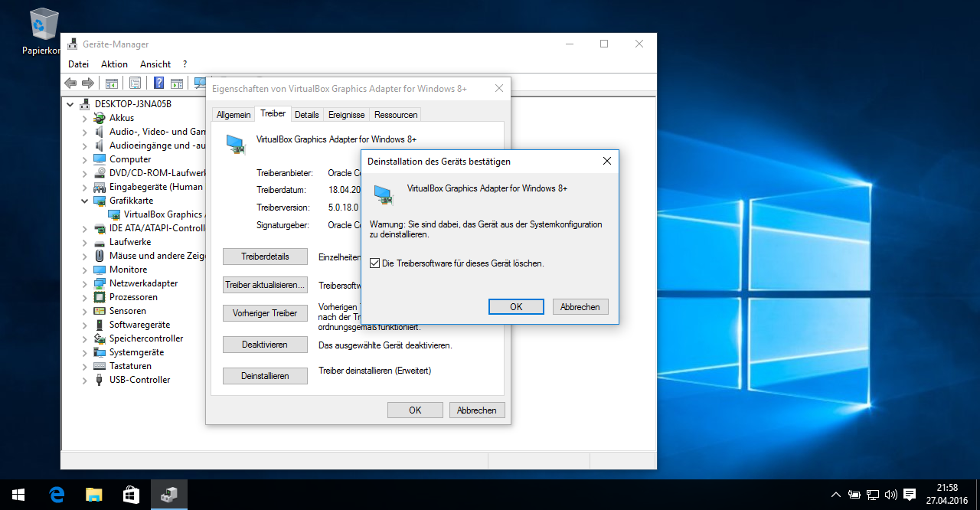The height and width of the screenshot is (510, 980).
Task: Select the Netzwerkadapter tree item
Action: [143, 283]
